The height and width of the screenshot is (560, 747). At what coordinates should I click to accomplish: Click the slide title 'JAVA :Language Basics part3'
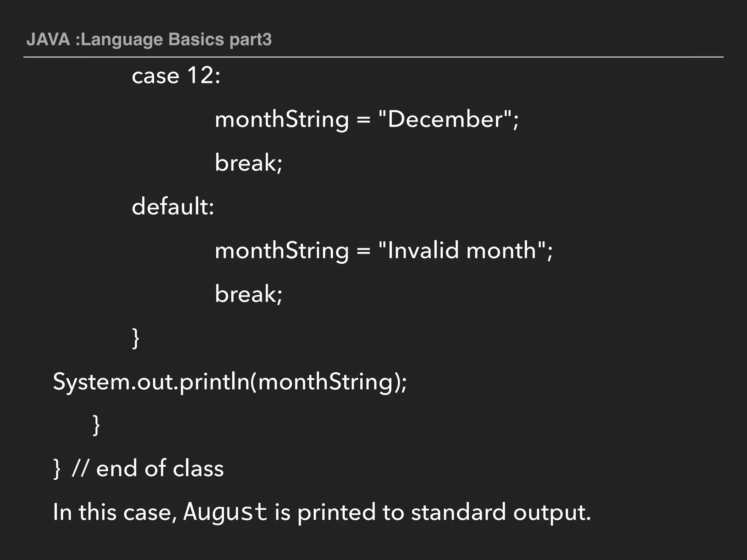coord(149,39)
